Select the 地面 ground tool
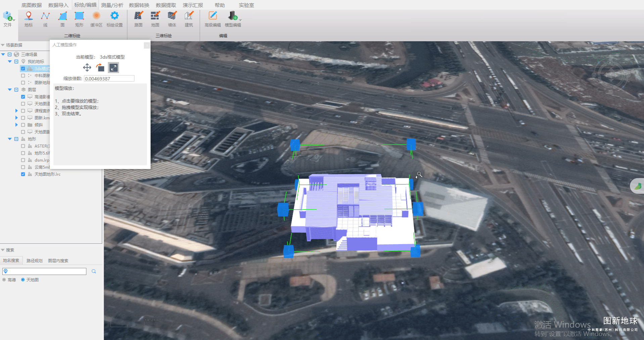 pos(155,19)
